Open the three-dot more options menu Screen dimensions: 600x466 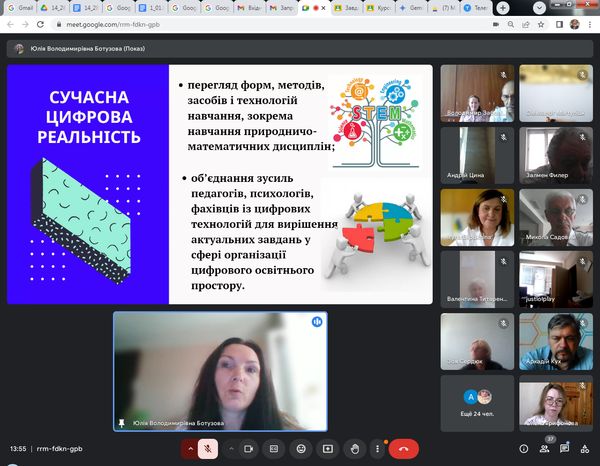pyautogui.click(x=377, y=449)
